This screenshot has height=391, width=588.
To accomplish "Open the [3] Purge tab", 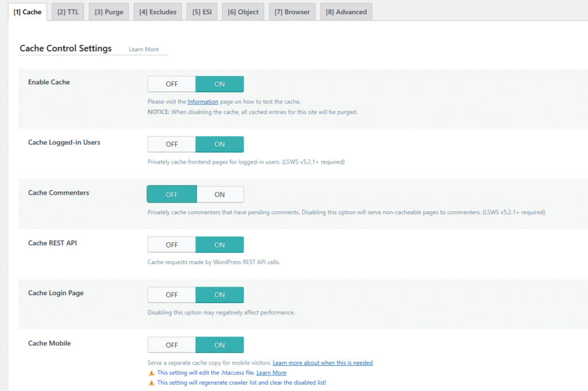I will coord(109,12).
